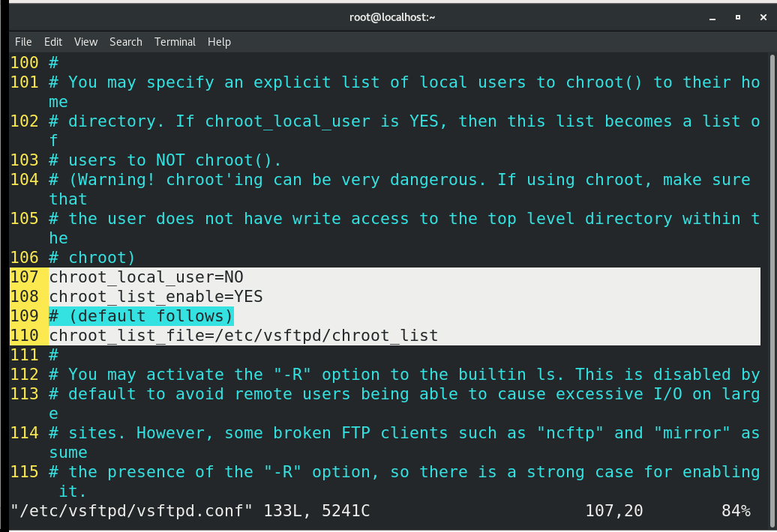Click the line chroot_local_user=NO
Image resolution: width=777 pixels, height=532 pixels.
pyautogui.click(x=146, y=277)
